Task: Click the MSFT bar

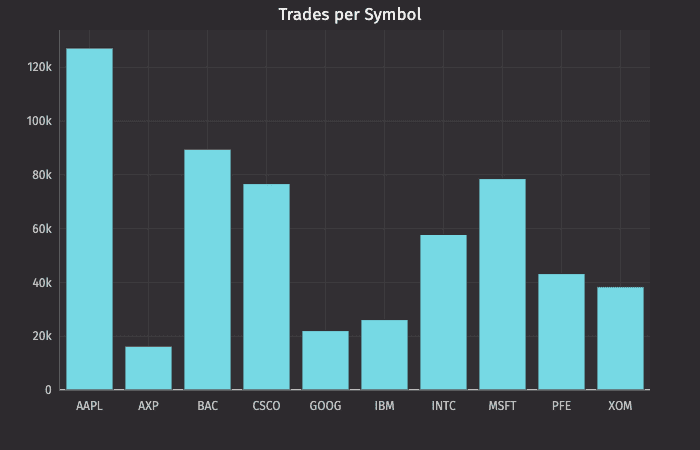Action: coord(502,284)
